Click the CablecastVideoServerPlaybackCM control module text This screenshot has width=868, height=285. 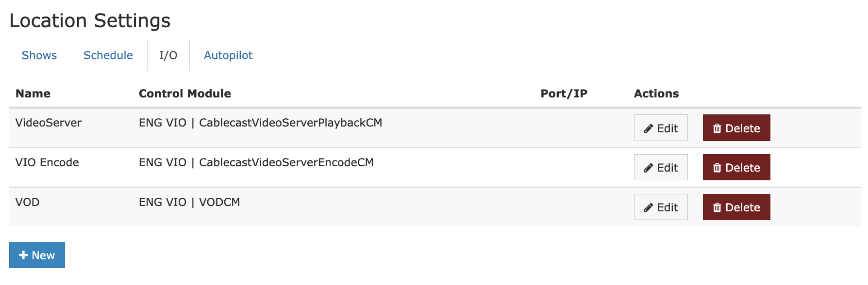[x=290, y=123]
